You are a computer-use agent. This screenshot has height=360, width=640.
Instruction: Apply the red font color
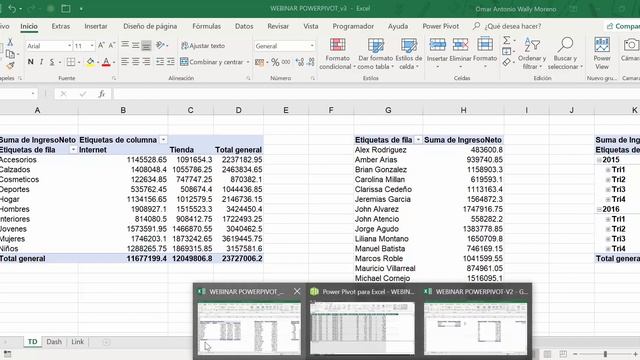[106, 62]
